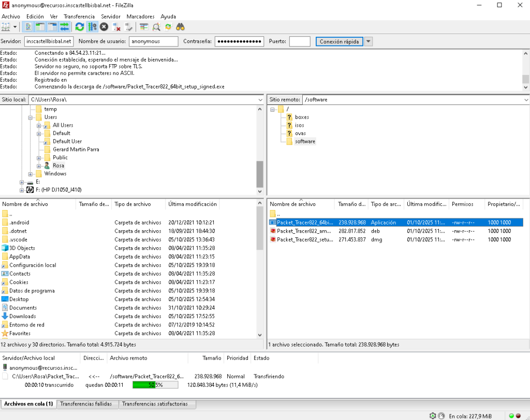Open the Site Manager icon
The height and width of the screenshot is (420, 530).
click(x=6, y=26)
